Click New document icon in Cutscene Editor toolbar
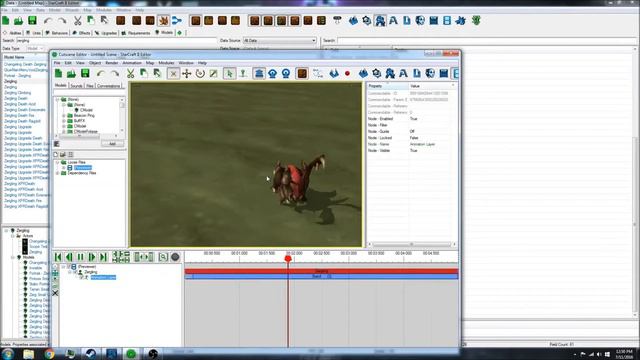This screenshot has width=640, height=360. (x=58, y=73)
